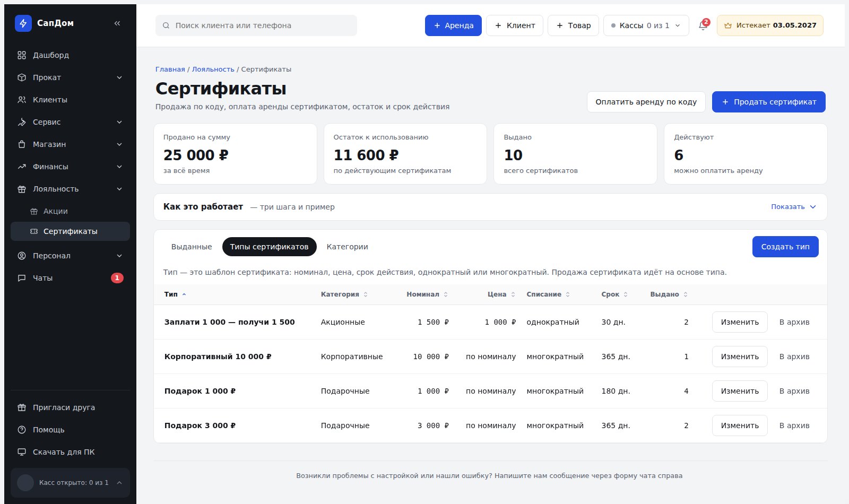Viewport: 849px width, 504px height.
Task: Focus the client or phone search field
Action: pos(256,25)
